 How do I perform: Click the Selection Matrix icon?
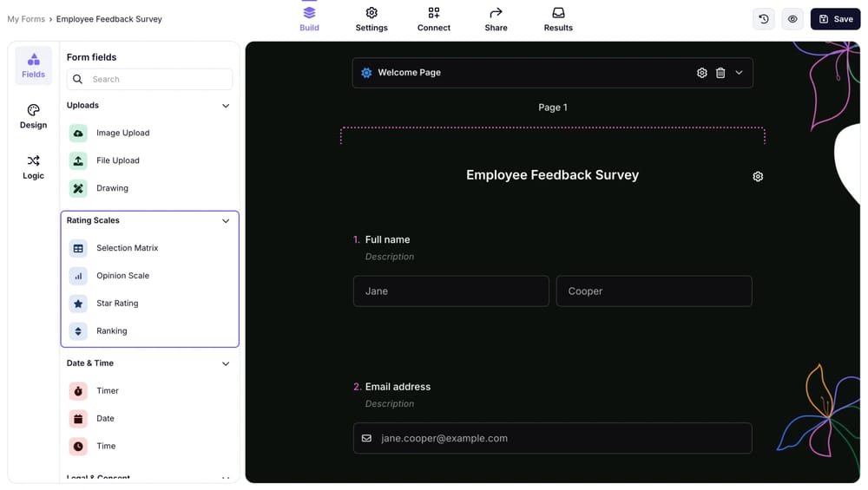click(x=78, y=248)
